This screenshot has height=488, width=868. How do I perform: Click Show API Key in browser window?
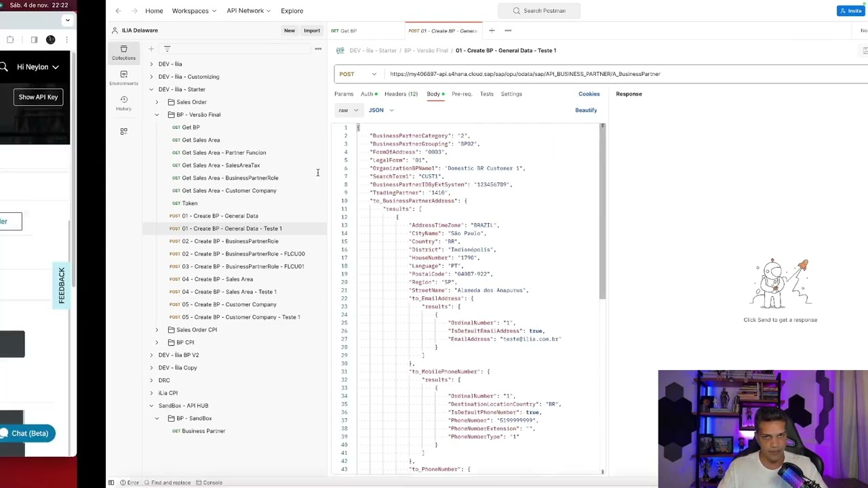(x=38, y=97)
